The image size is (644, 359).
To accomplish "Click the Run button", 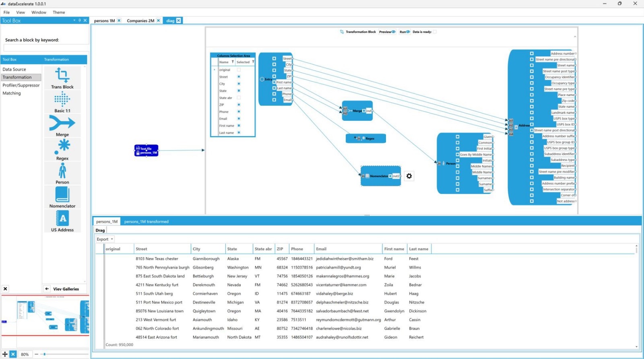I will [x=405, y=32].
